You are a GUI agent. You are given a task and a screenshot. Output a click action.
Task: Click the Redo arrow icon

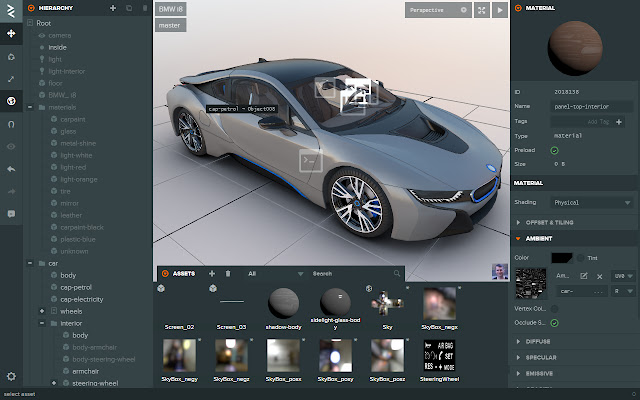click(11, 191)
